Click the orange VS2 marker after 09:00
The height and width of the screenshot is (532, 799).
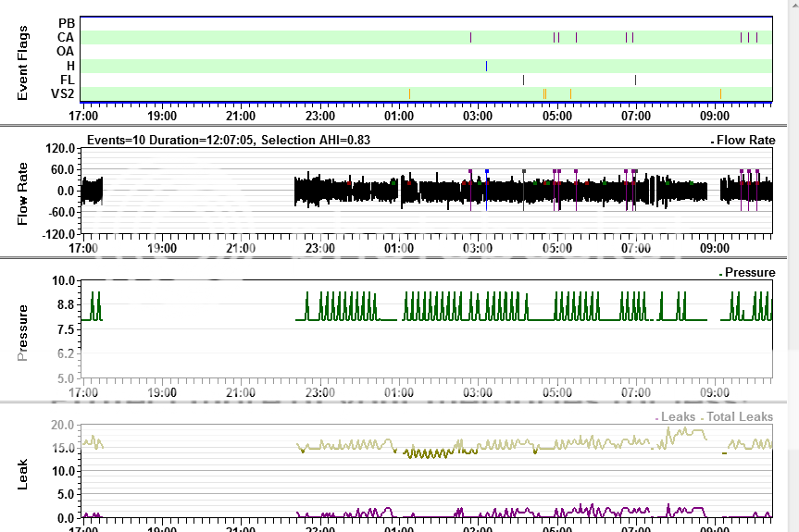pos(720,93)
